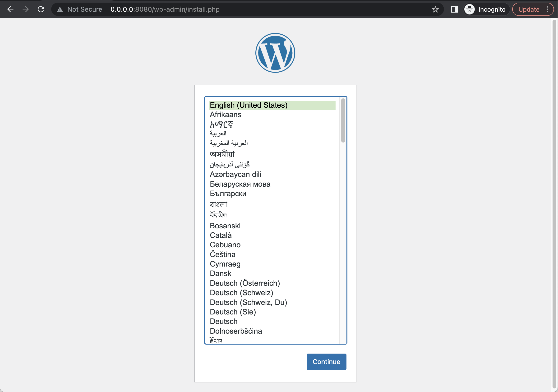Image resolution: width=558 pixels, height=392 pixels.
Task: Select the Assamese অসমীয়া option
Action: tap(272, 154)
